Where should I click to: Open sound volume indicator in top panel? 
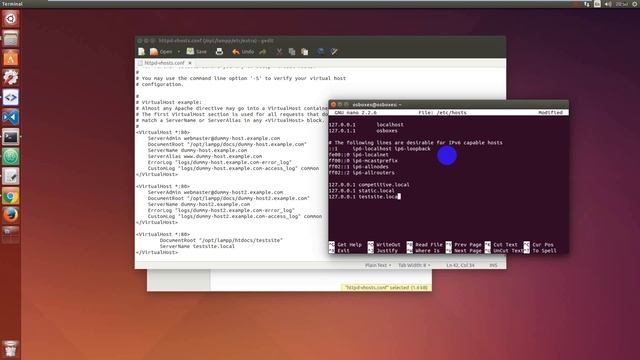coord(608,4)
